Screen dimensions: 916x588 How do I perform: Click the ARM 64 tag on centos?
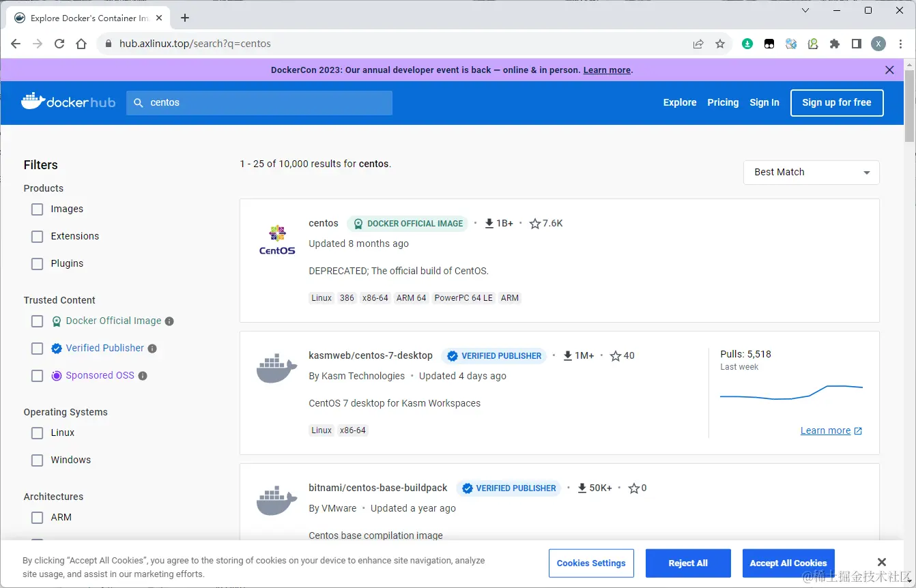point(412,298)
